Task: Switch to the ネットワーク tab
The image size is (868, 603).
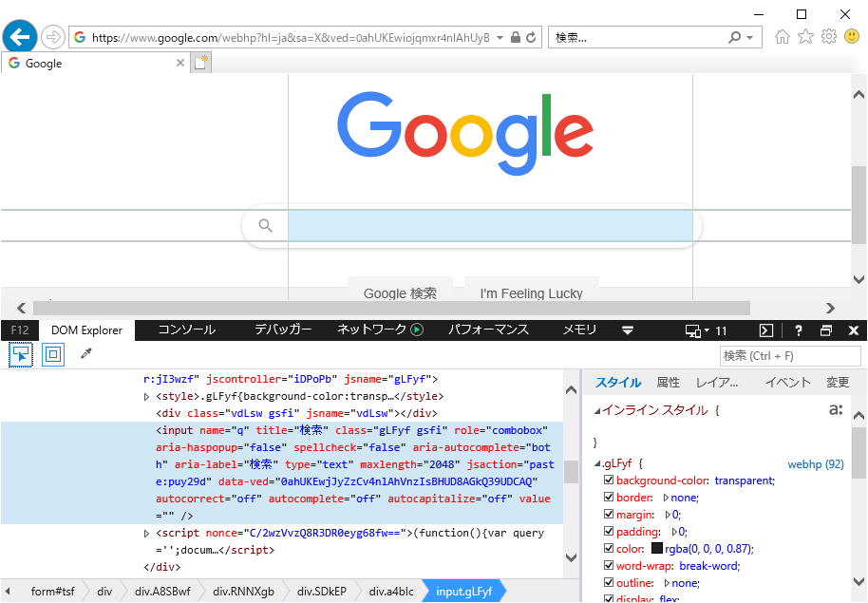Action: click(372, 330)
